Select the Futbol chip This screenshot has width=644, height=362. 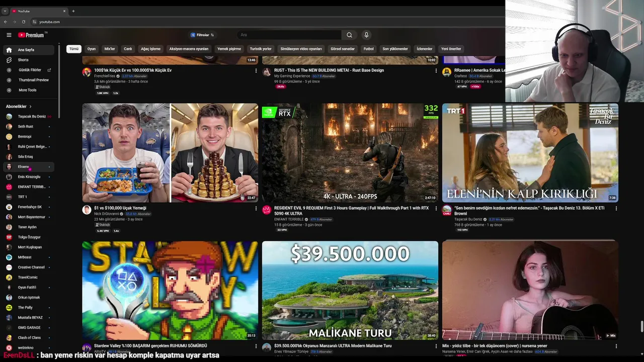(369, 49)
